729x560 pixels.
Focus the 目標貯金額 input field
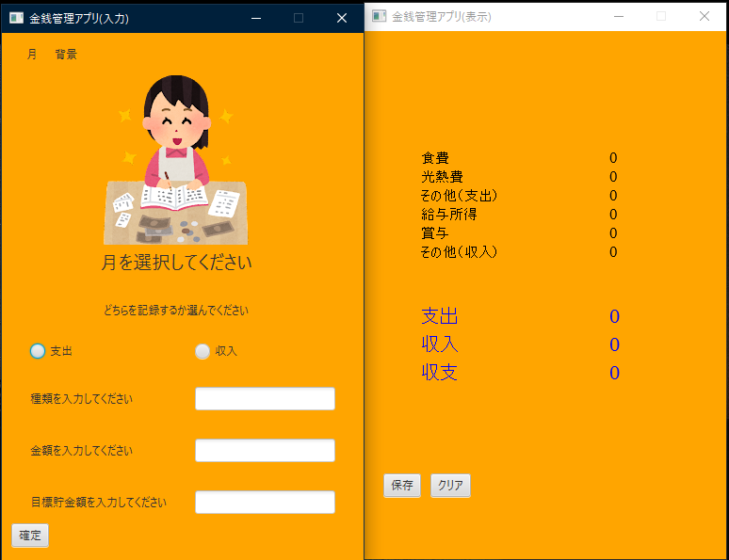[265, 503]
